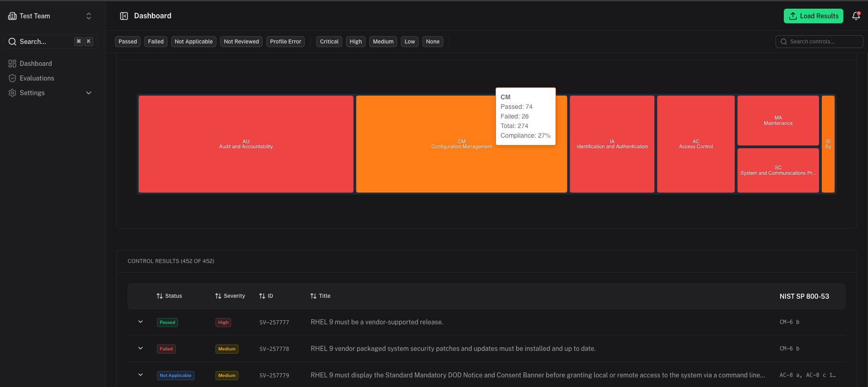Expand the SV-257778 row
Viewport: 868px width, 387px height.
(140, 348)
